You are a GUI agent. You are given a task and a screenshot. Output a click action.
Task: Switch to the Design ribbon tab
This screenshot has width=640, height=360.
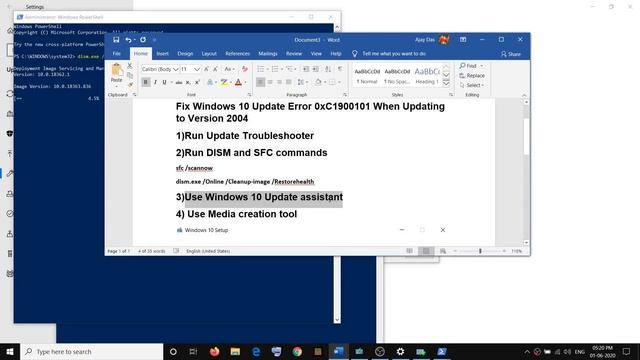185,53
